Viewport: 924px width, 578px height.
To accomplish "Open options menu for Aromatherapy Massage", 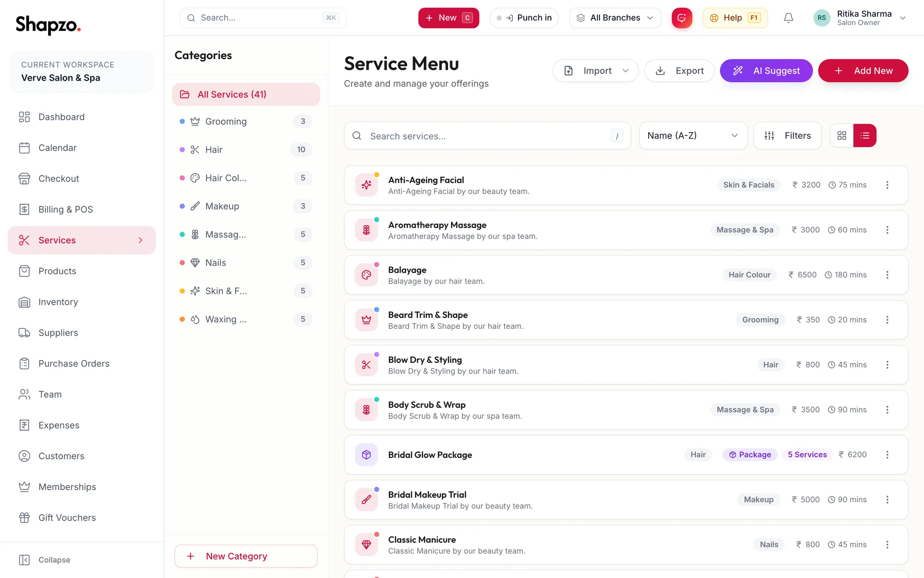I will tap(887, 230).
